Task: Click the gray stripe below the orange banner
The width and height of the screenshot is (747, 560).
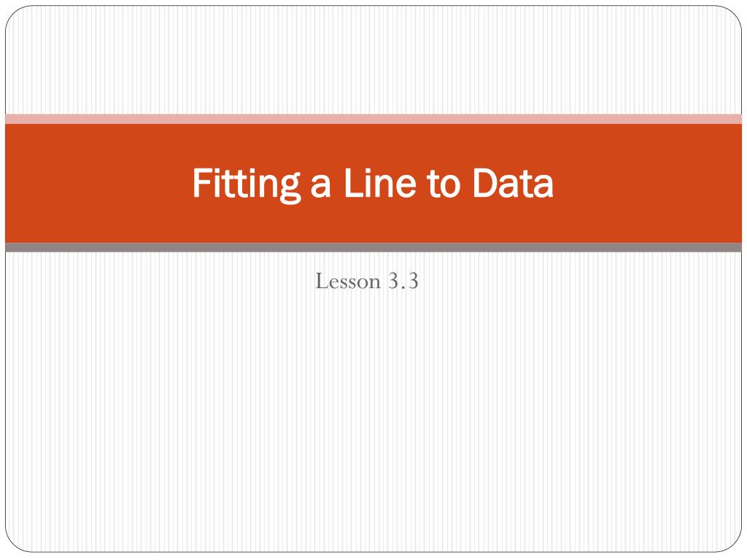Action: point(373,248)
